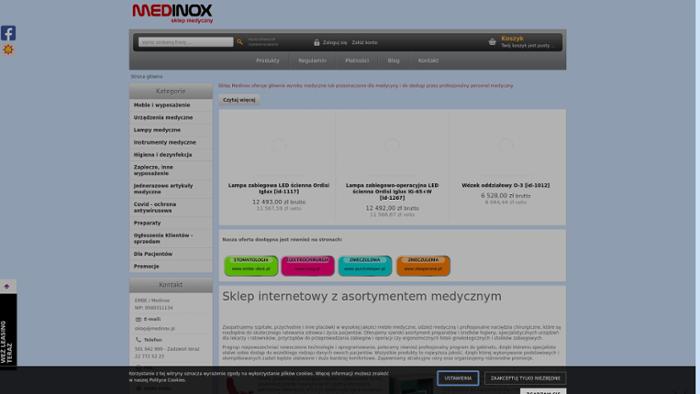Open category Promocje

coord(146,266)
